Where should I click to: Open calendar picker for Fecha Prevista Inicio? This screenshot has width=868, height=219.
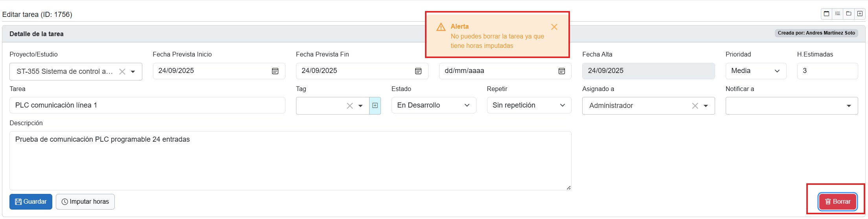275,71
